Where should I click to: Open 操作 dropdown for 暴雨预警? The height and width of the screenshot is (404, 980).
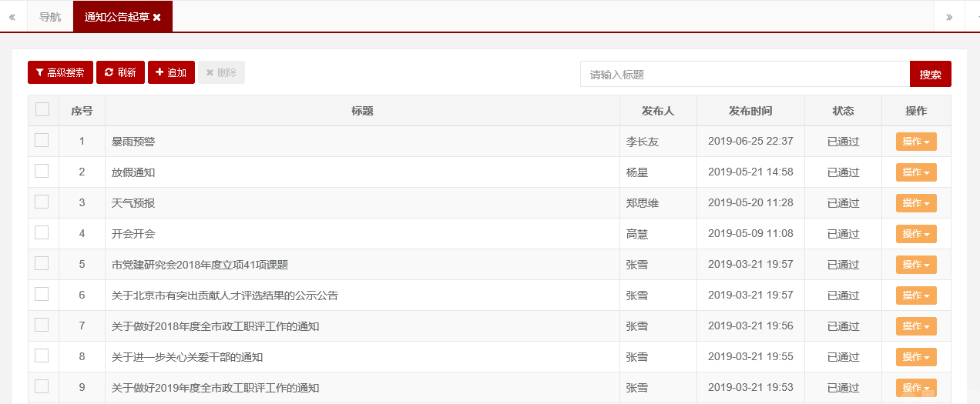tap(916, 142)
